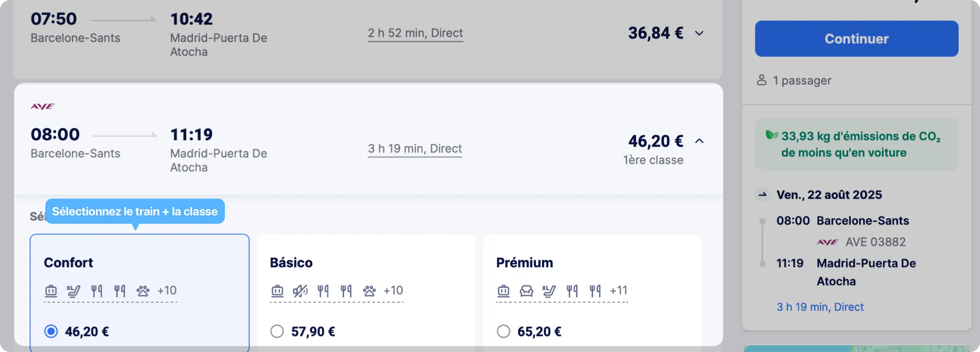Click the green leaf CO₂ emissions icon
The width and height of the screenshot is (980, 352).
pos(771,135)
